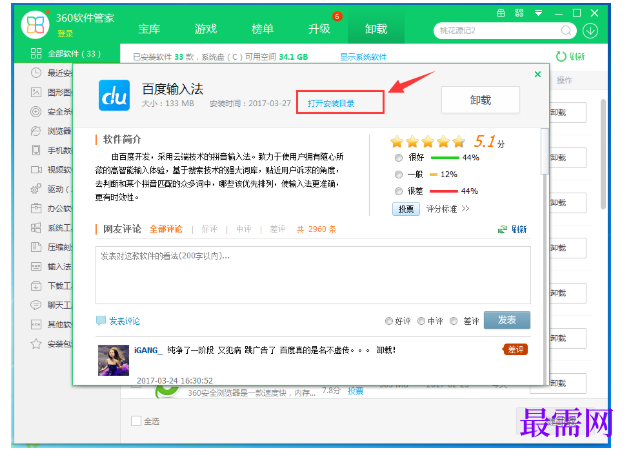Click the 手机数码 sidebar icon
Viewport: 632px width, 454px height.
coord(36,150)
